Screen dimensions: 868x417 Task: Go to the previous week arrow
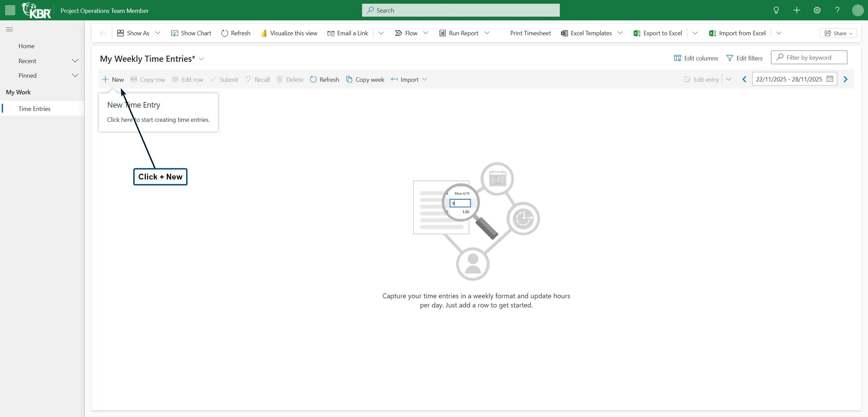(x=744, y=79)
